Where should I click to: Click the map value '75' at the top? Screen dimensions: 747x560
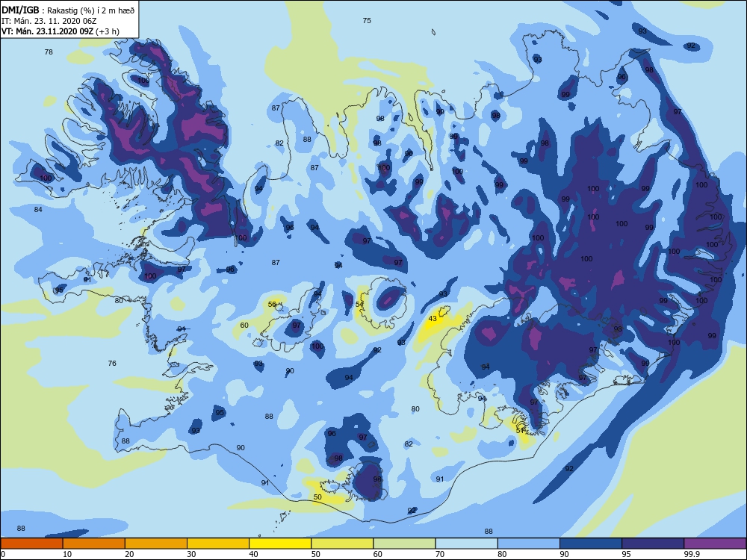pyautogui.click(x=366, y=20)
